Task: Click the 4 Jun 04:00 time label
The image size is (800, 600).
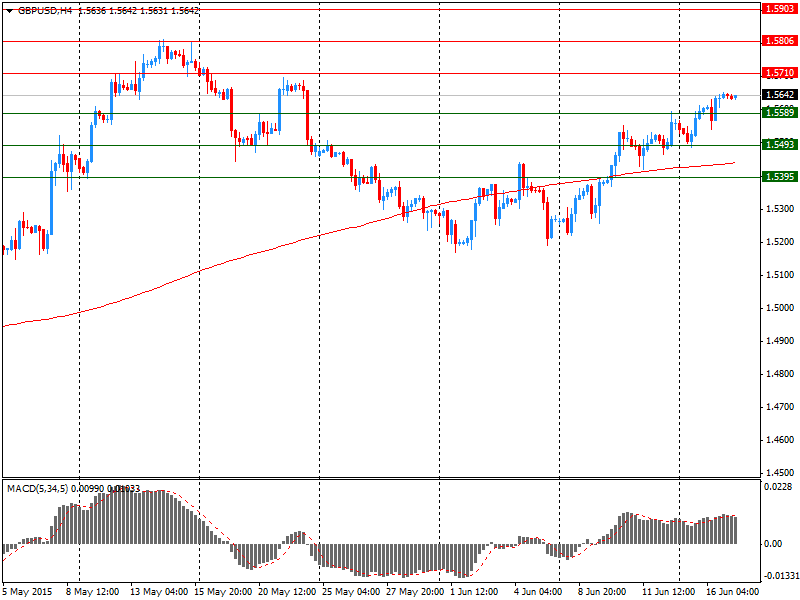Action: coord(538,592)
